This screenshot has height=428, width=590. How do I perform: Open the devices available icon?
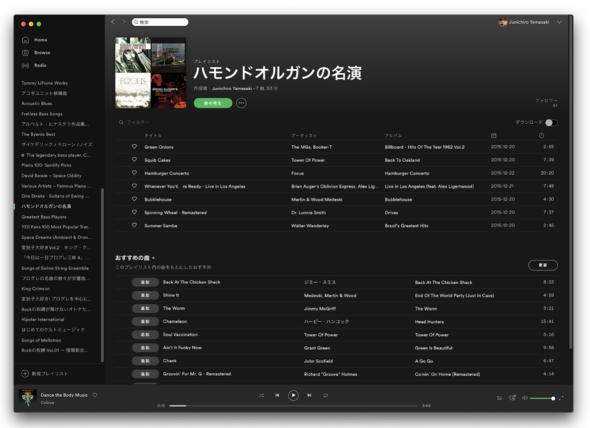point(512,398)
